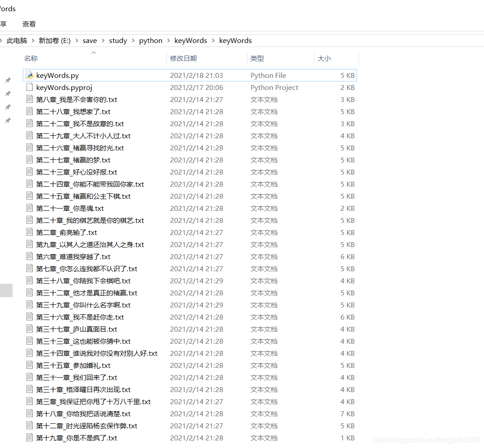Open 第十九章_你是不是疯了.txt
484x448 pixels.
[72, 438]
